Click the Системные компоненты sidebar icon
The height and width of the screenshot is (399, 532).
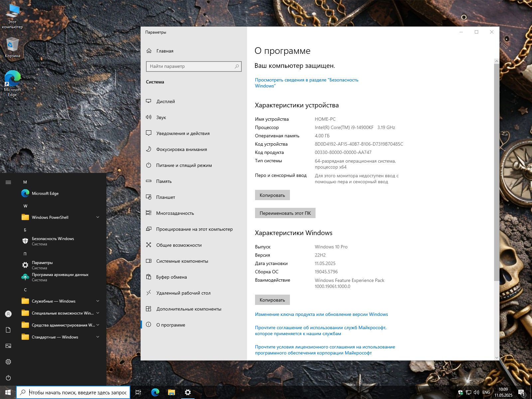coord(149,261)
